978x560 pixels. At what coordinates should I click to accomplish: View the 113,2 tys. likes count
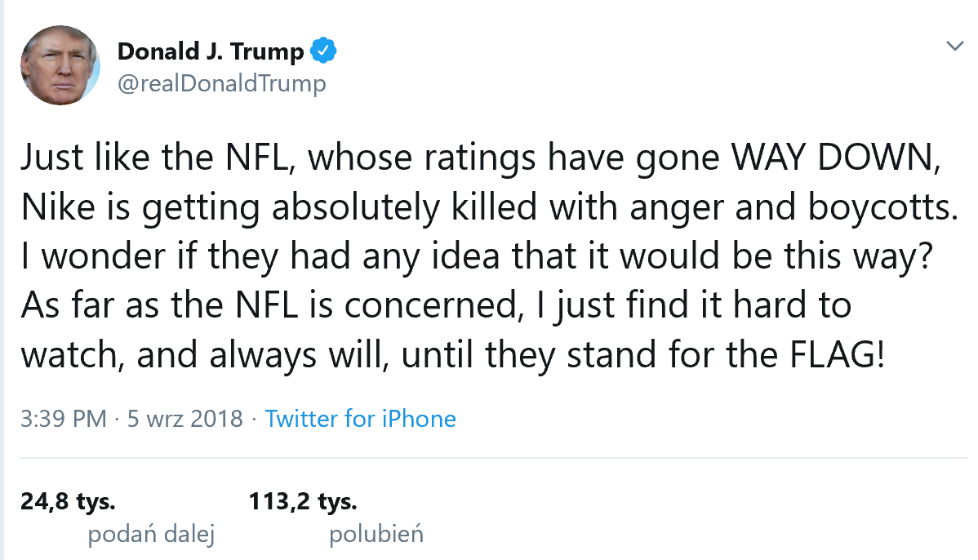[304, 501]
